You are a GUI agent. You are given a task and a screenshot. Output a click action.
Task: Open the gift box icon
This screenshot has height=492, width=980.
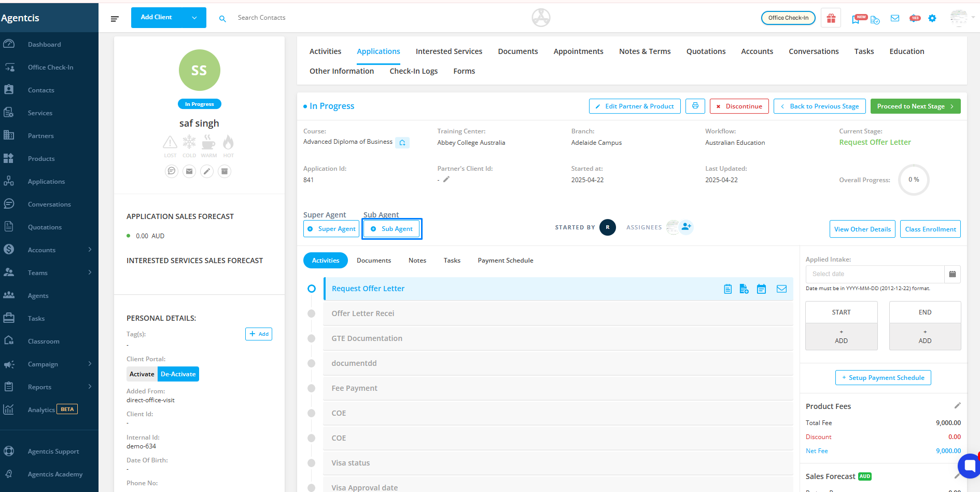pos(831,18)
